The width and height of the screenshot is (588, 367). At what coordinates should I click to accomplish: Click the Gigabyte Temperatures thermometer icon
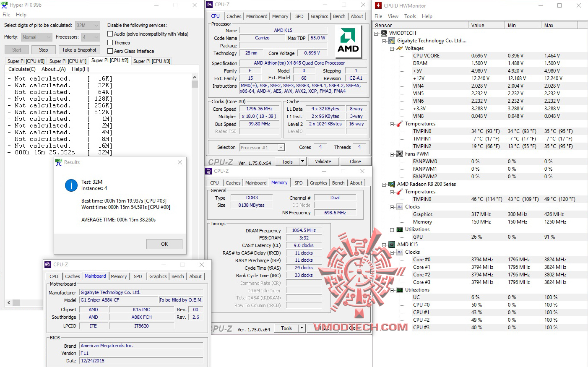[400, 124]
